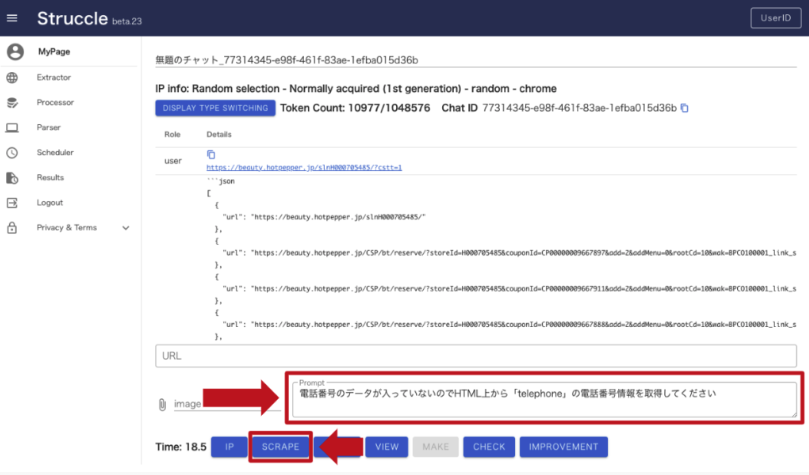Go to Processor page

[x=55, y=102]
